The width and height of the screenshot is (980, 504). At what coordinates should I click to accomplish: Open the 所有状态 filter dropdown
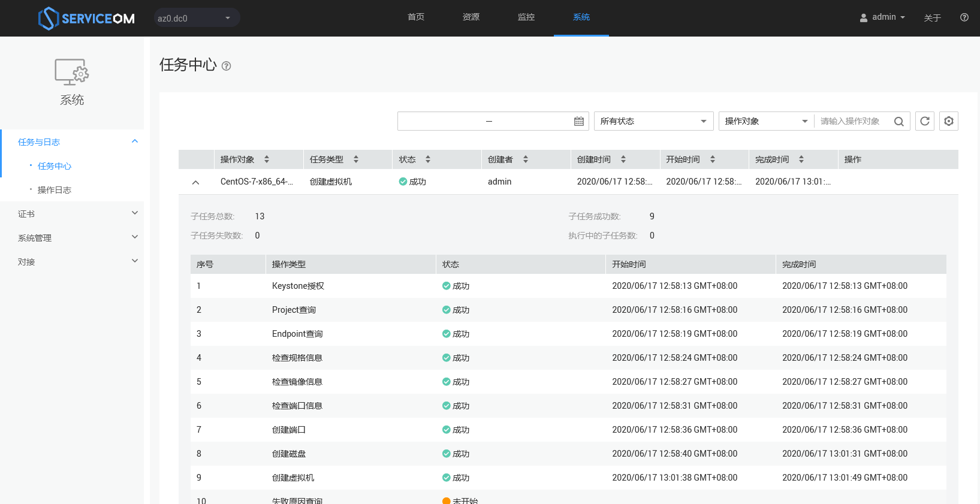[x=654, y=121]
